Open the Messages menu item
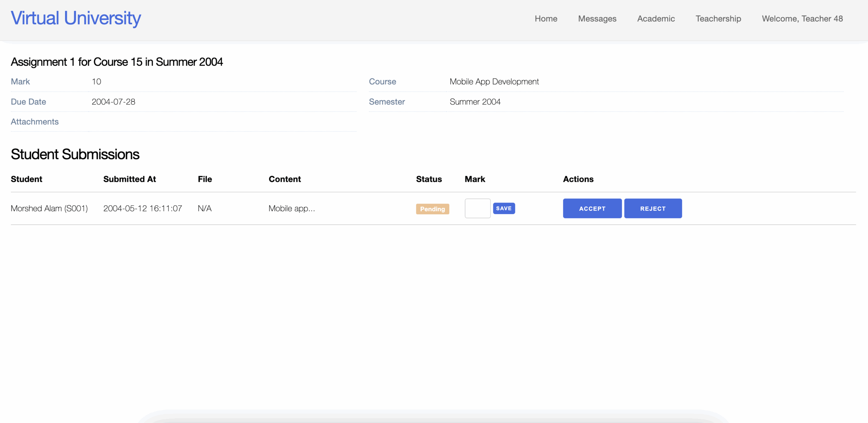 pyautogui.click(x=597, y=19)
